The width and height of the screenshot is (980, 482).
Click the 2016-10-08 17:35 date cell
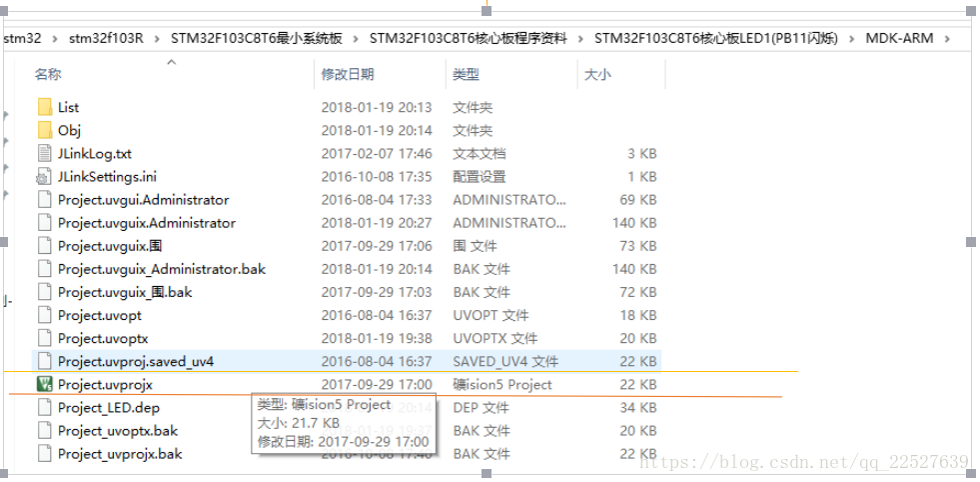377,177
